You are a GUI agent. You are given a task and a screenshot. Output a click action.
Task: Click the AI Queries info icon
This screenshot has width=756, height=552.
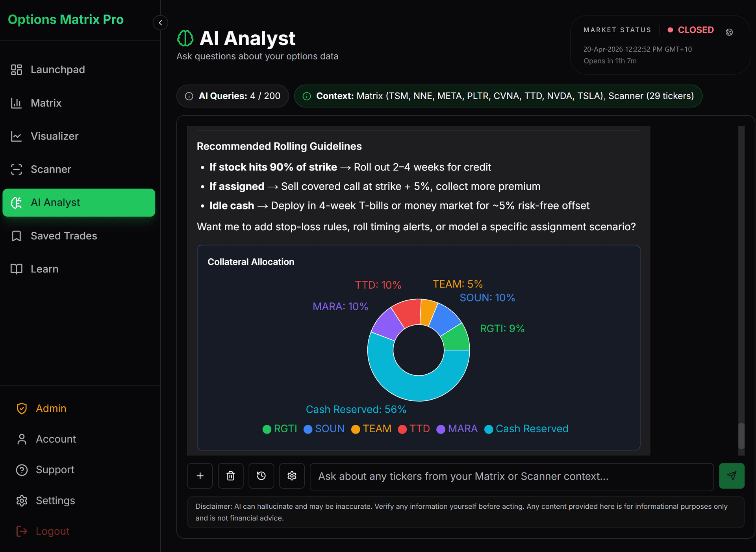point(189,96)
